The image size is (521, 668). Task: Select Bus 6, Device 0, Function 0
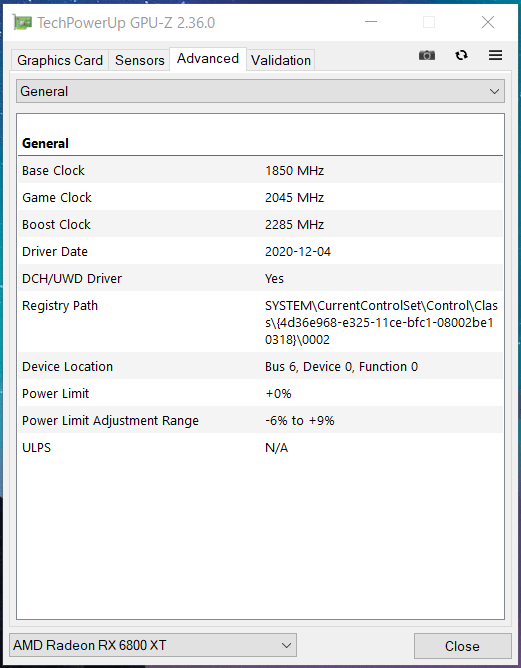point(341,367)
